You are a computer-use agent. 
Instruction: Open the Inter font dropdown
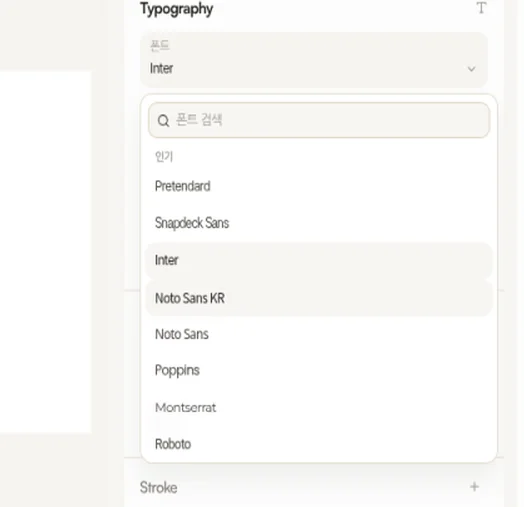coord(314,60)
